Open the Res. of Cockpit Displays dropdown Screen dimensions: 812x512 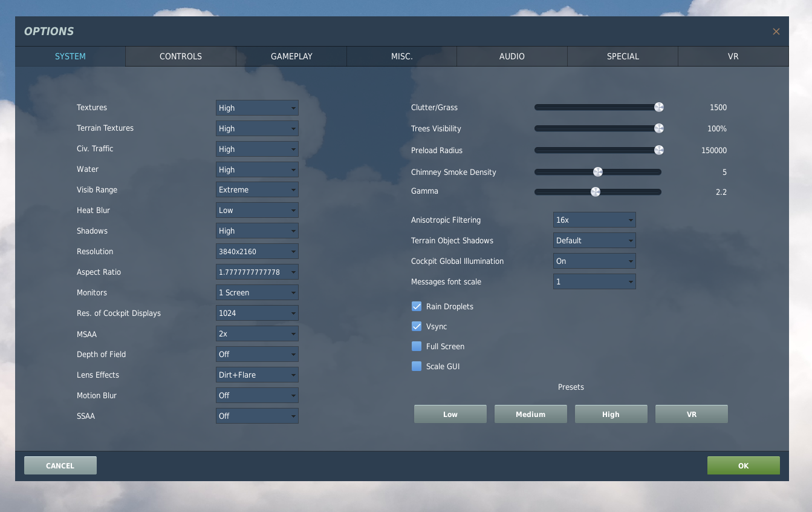pyautogui.click(x=257, y=313)
